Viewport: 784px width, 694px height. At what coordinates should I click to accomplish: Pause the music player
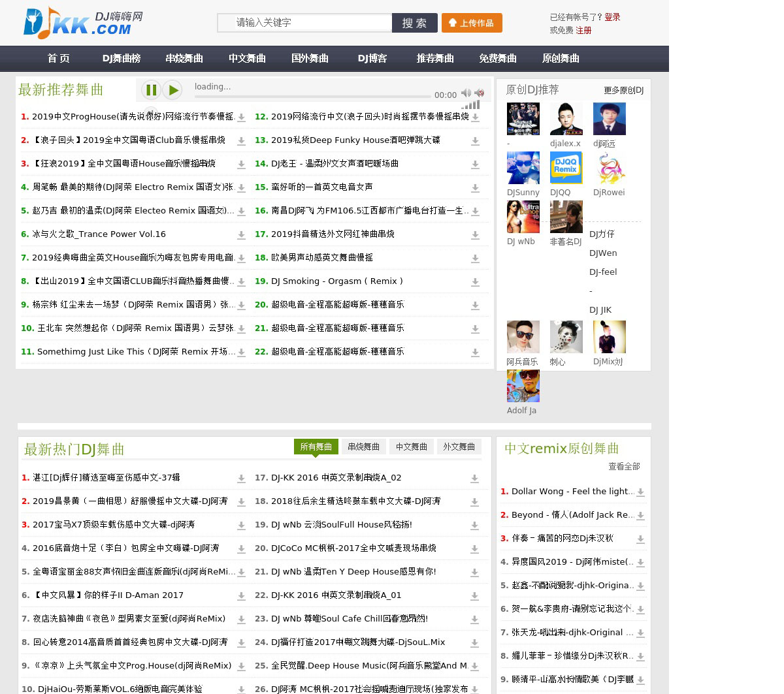[151, 89]
